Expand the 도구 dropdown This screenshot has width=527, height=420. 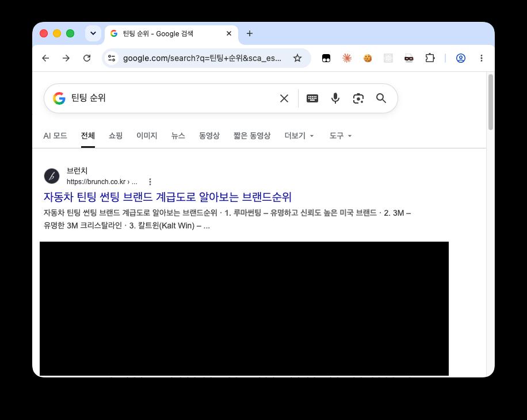pos(340,136)
